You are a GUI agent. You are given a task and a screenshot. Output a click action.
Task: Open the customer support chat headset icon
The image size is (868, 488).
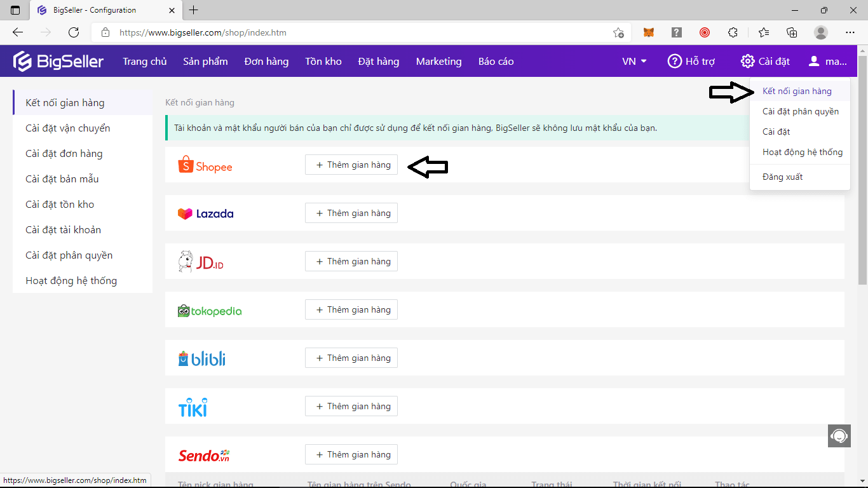point(839,436)
